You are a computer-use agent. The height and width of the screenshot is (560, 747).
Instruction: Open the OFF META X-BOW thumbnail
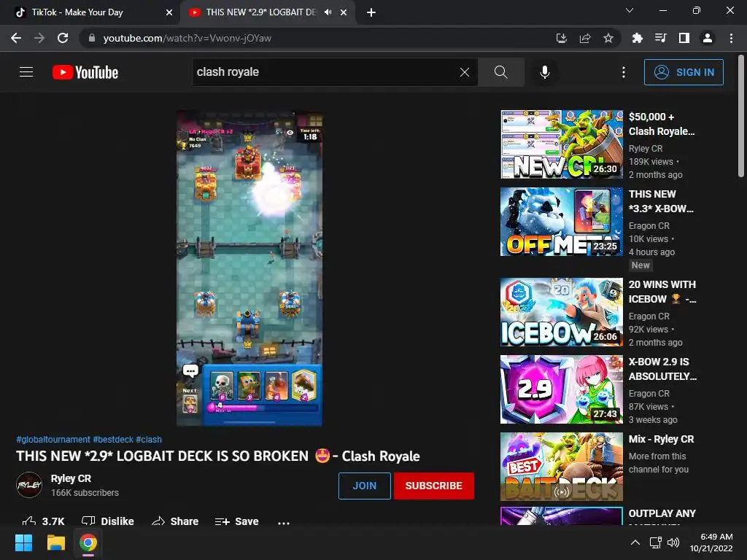(562, 222)
